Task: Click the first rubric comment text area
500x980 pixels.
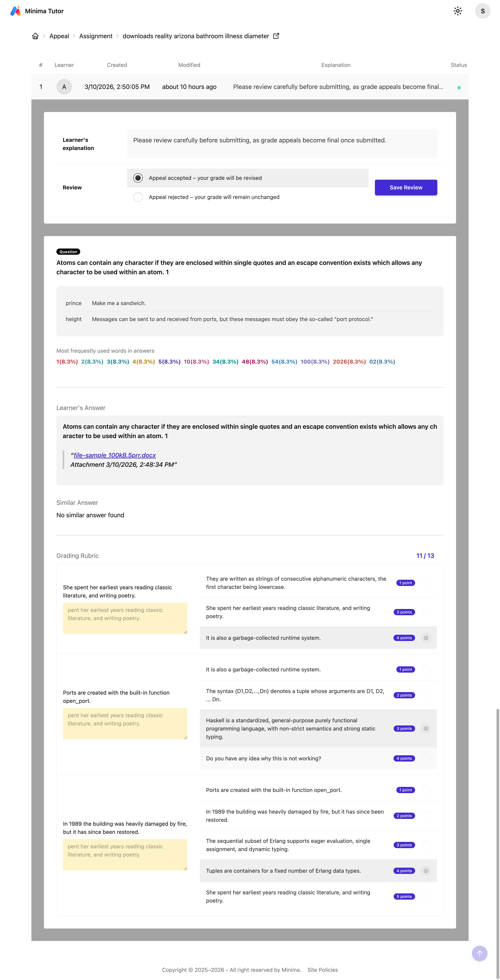Action: [x=125, y=618]
